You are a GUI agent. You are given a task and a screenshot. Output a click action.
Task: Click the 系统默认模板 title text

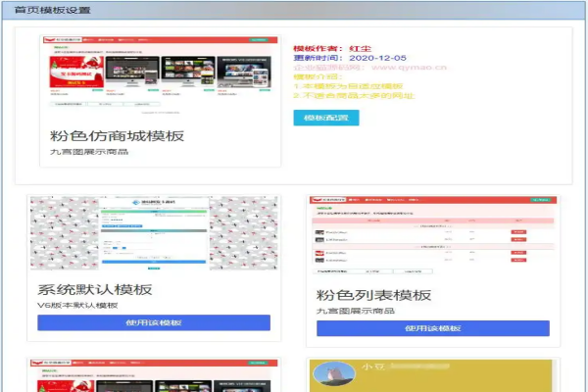95,290
